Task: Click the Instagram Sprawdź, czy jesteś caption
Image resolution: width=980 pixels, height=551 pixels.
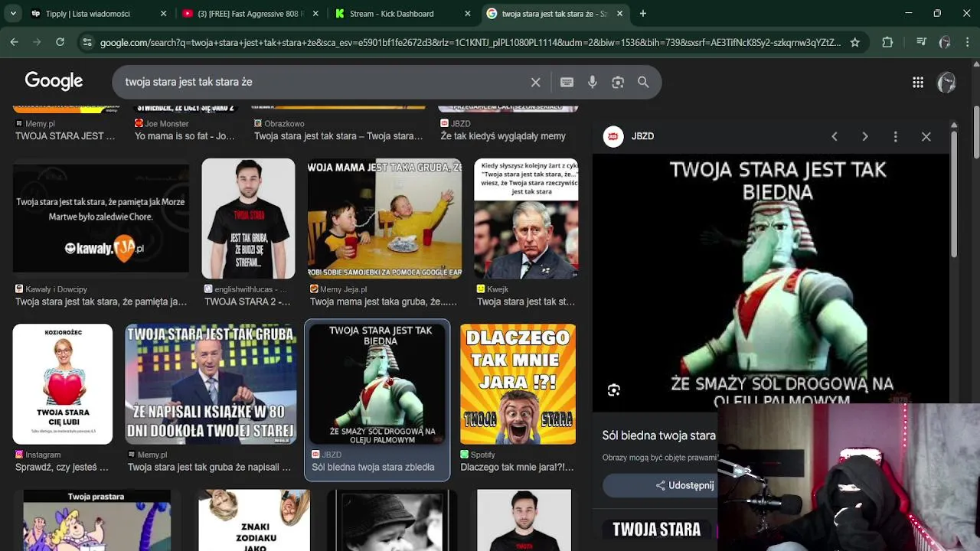Action: pyautogui.click(x=63, y=461)
